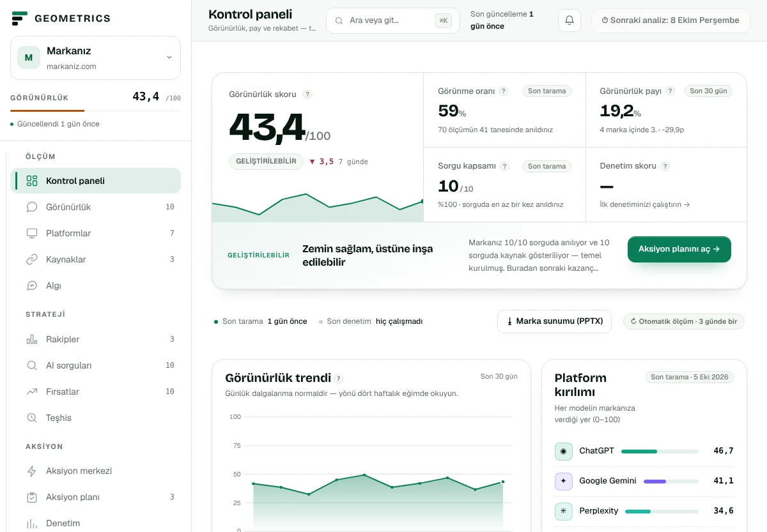Click the help icon beside Sorgu kapsamı
The height and width of the screenshot is (532, 767).
tap(505, 166)
